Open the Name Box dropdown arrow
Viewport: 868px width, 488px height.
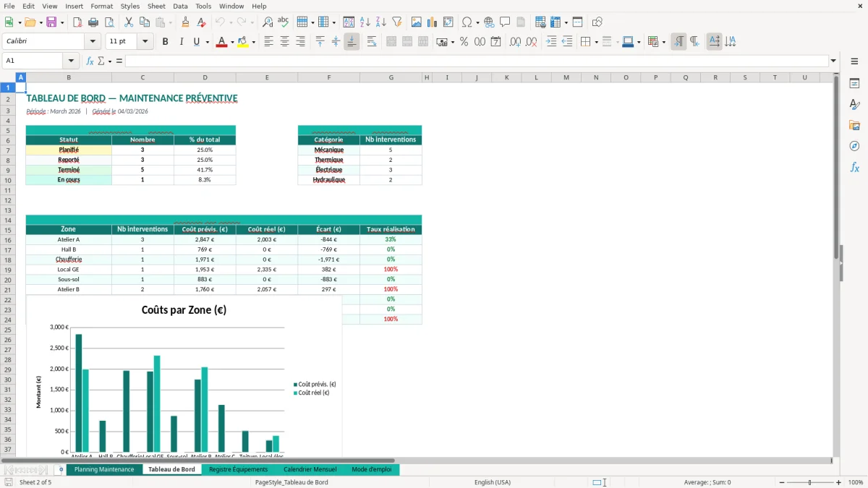tap(71, 61)
